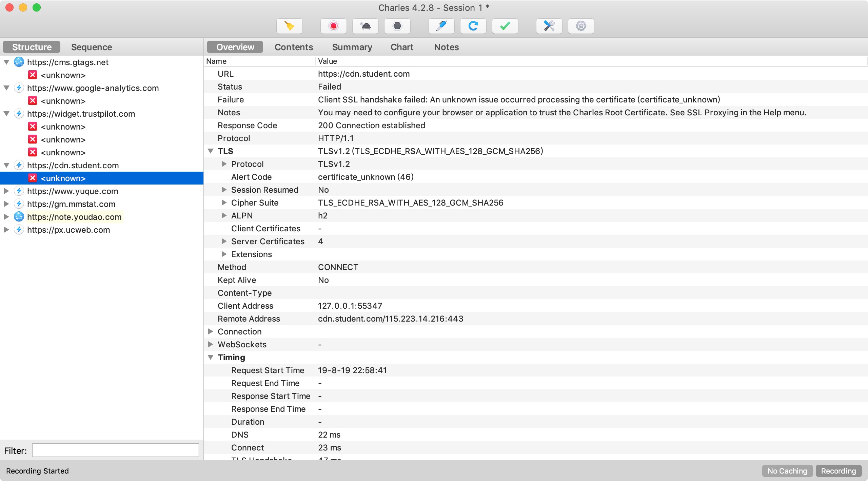This screenshot has height=481, width=868.
Task: Collapse the TLS section
Action: pos(211,151)
